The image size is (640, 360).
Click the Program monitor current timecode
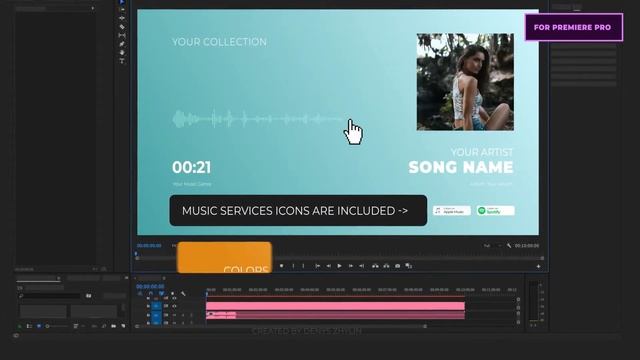(x=149, y=246)
